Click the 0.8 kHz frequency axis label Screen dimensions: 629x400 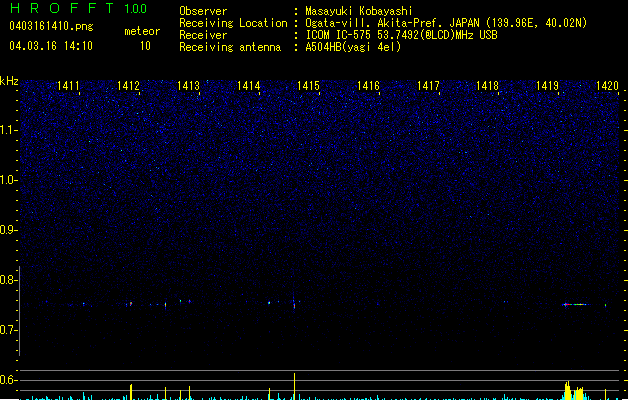(8, 280)
